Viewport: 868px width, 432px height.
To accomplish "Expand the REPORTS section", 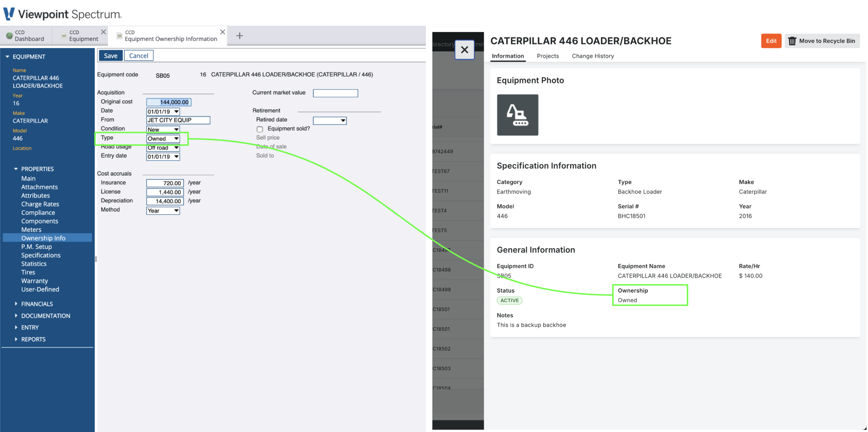I will [16, 339].
